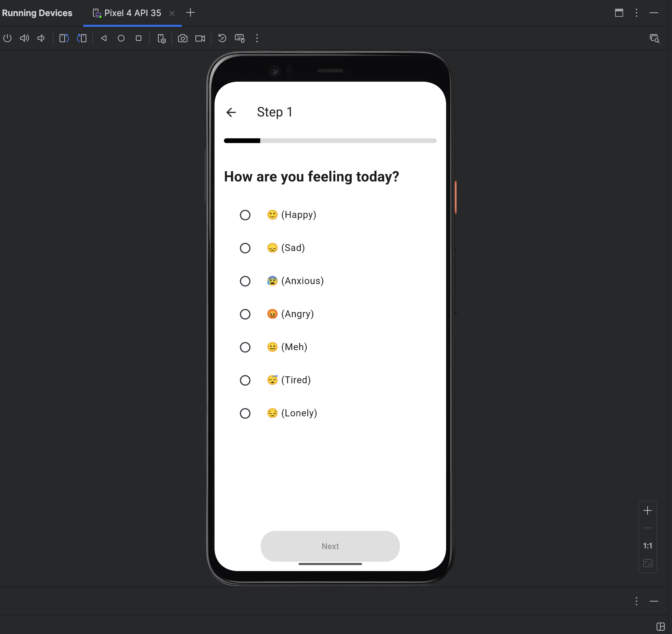Screen dimensions: 672x634
Task: Click the 'How are you feeling today?' heading
Action: click(311, 177)
